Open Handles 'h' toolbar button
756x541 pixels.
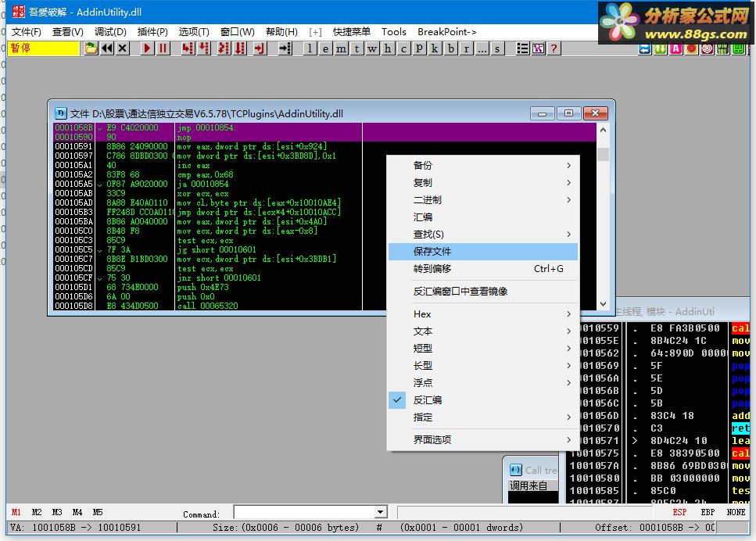pos(388,48)
